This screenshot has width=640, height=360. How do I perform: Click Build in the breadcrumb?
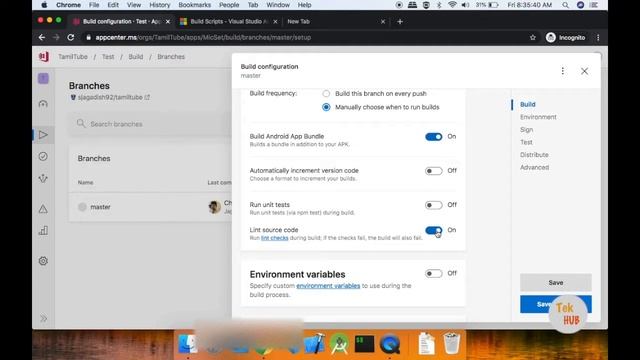click(x=136, y=57)
